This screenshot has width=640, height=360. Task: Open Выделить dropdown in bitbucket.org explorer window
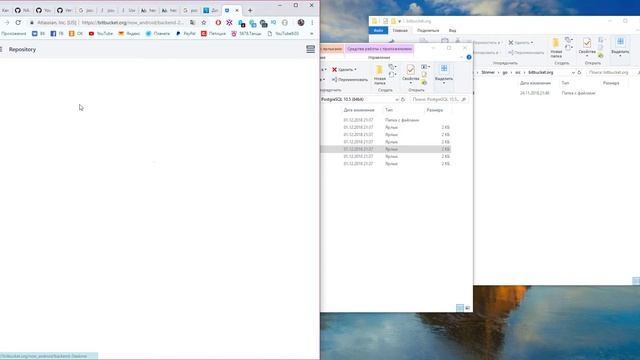(x=620, y=47)
